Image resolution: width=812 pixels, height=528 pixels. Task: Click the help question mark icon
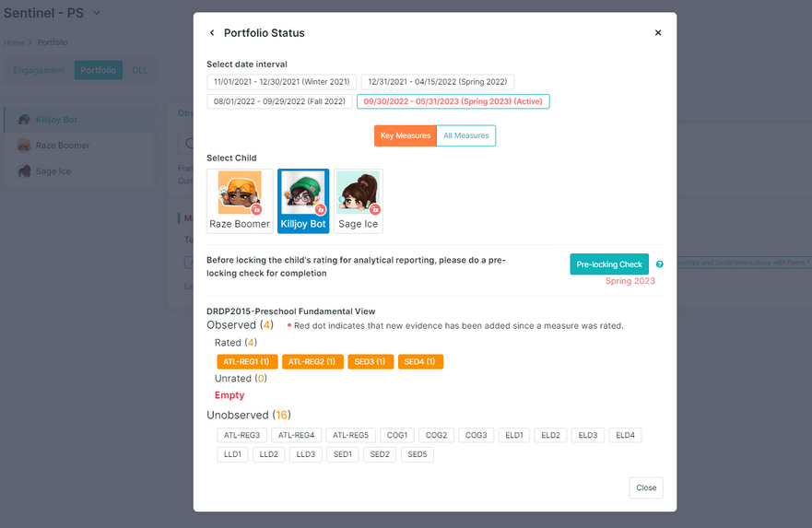pyautogui.click(x=659, y=264)
